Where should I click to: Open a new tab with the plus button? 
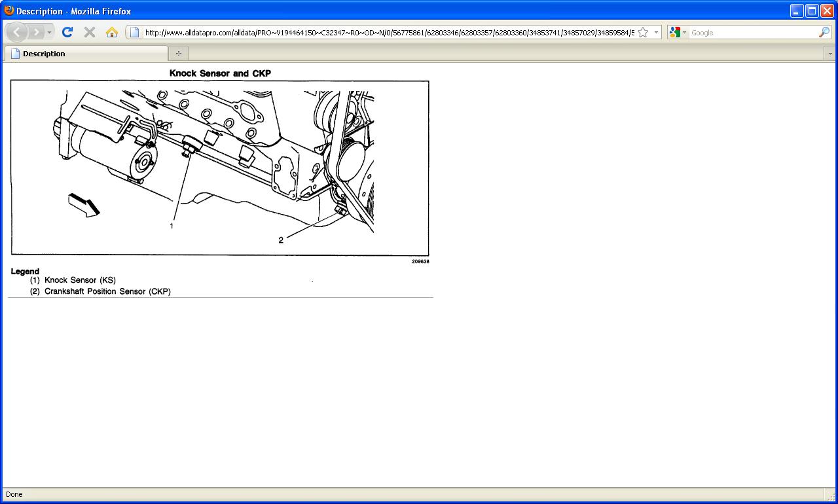click(x=178, y=54)
